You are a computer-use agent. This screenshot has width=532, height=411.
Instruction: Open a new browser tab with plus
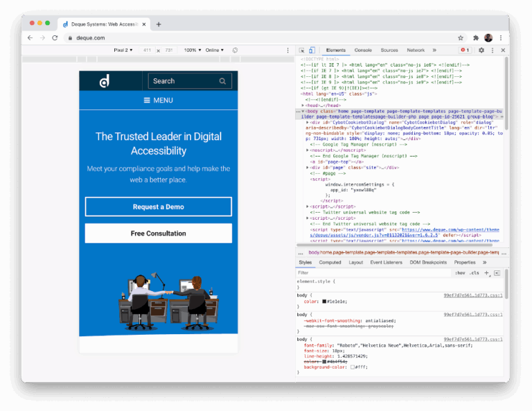pyautogui.click(x=159, y=24)
